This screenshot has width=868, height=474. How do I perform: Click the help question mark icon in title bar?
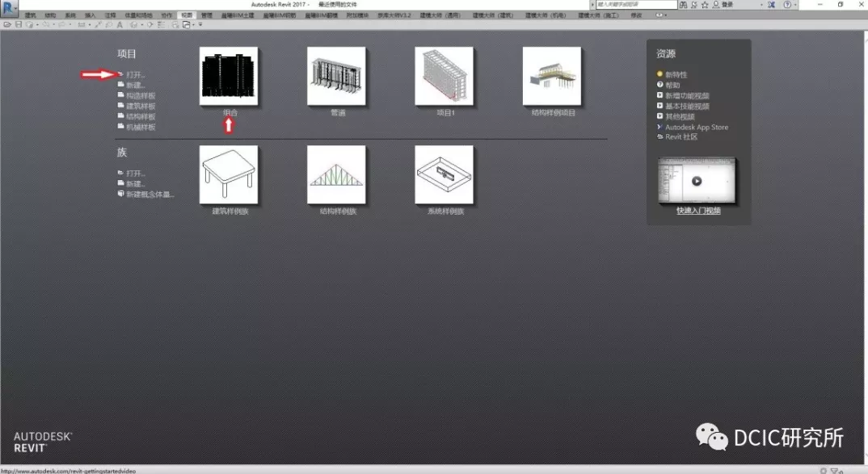pyautogui.click(x=787, y=4)
